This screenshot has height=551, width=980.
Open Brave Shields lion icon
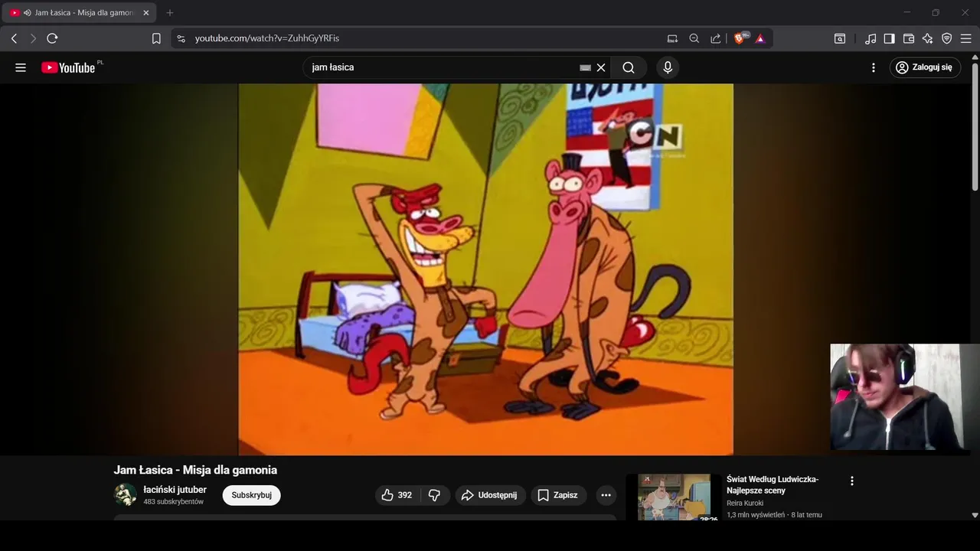pos(740,38)
